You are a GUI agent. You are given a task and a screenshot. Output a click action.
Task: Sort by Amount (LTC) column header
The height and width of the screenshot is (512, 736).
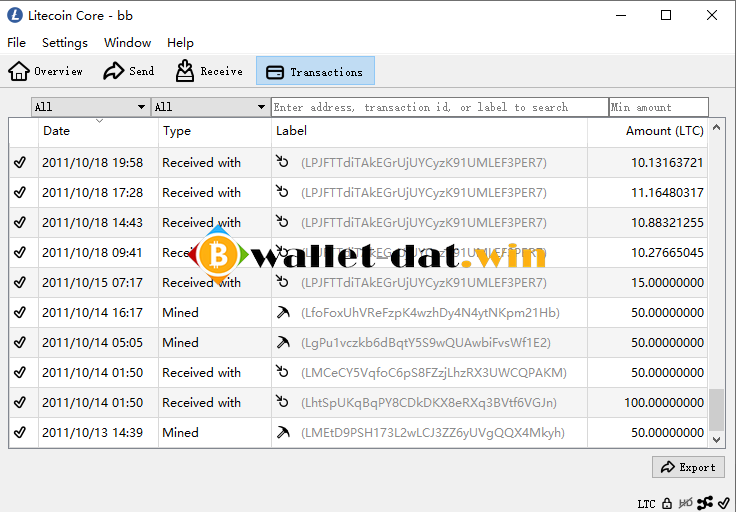(x=647, y=131)
